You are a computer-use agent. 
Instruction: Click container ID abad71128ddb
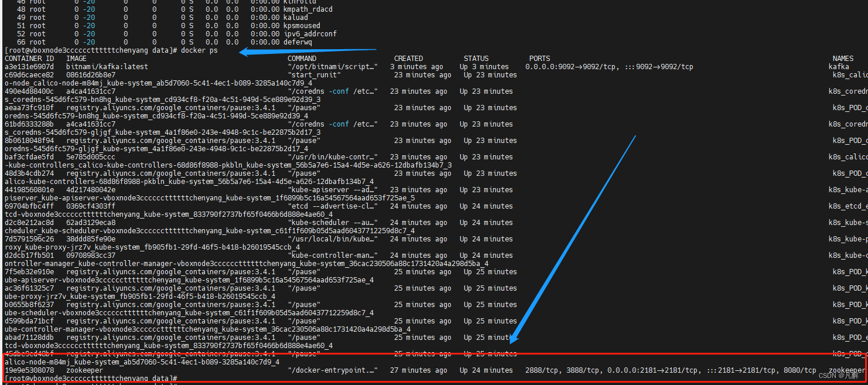coord(29,338)
